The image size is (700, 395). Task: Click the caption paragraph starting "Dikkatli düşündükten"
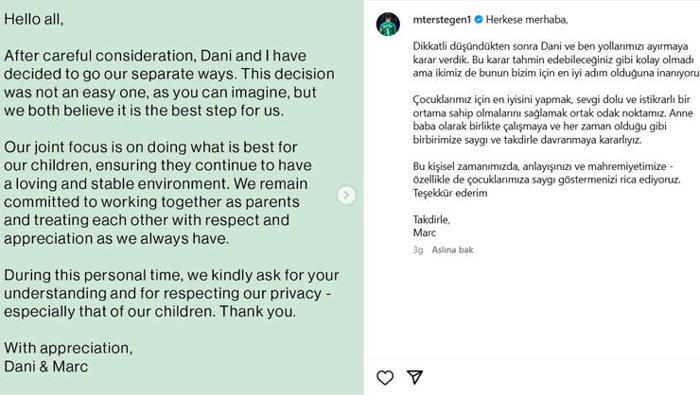point(556,59)
